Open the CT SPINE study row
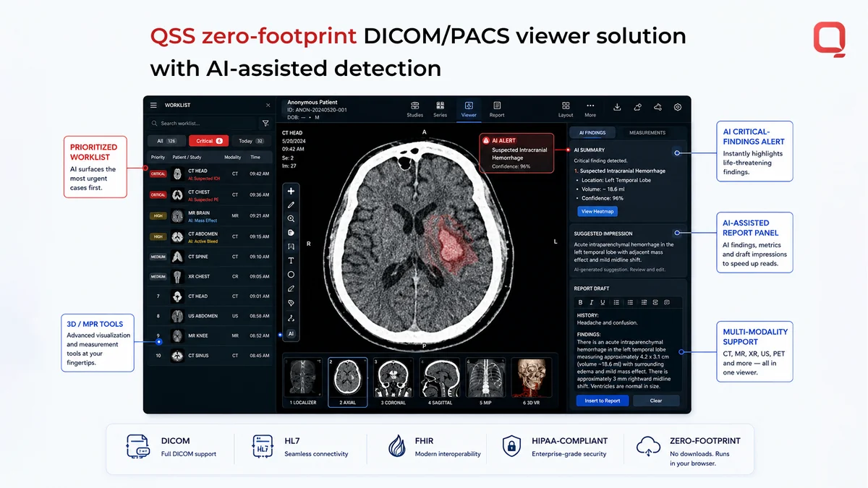The image size is (868, 488). point(209,257)
